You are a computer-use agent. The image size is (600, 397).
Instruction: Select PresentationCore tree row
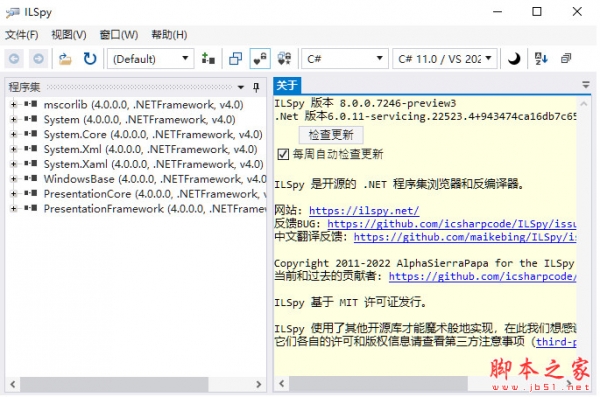click(x=155, y=194)
